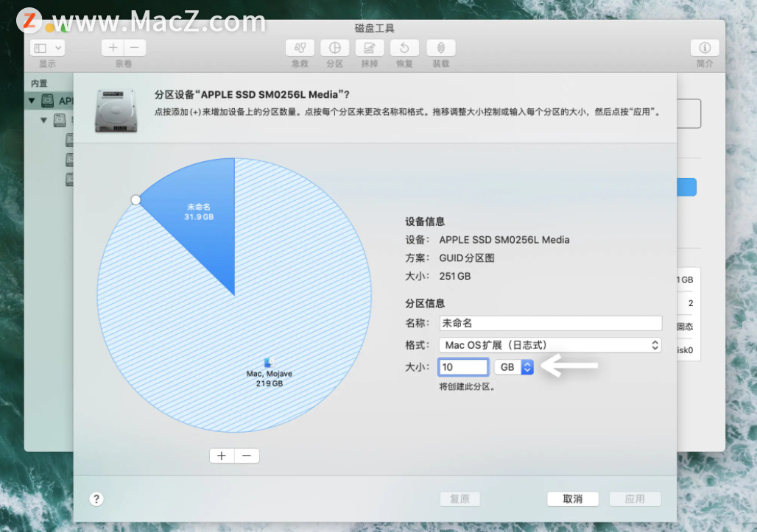The height and width of the screenshot is (532, 757).
Task: Open the sidebar display (显示) menu
Action: (x=47, y=48)
